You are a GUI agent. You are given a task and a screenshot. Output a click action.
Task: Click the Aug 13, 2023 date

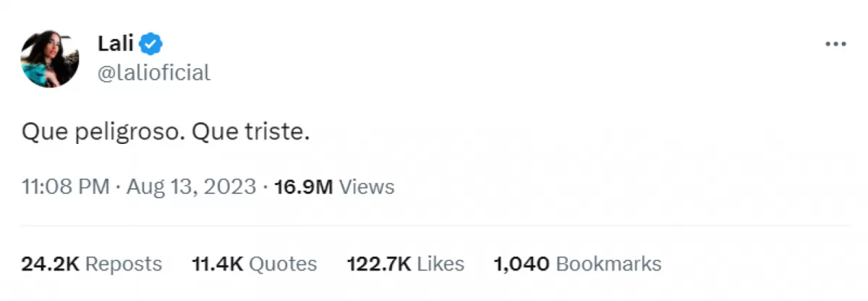tap(191, 187)
